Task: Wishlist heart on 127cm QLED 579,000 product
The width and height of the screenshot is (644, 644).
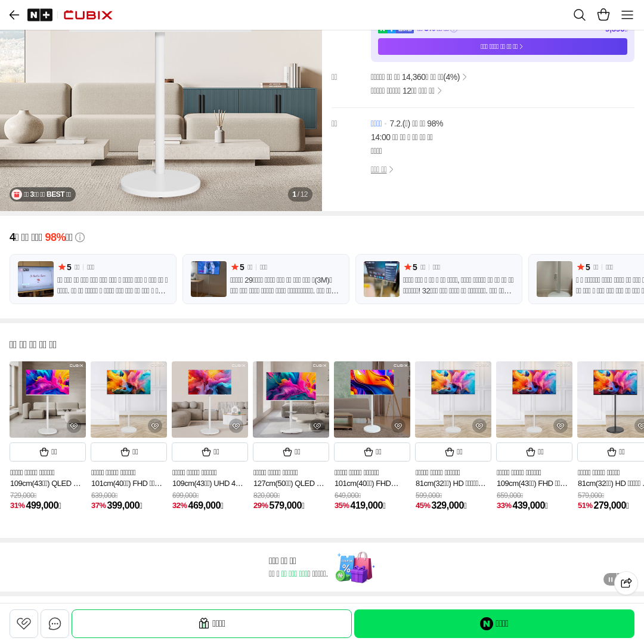Action: [x=317, y=426]
